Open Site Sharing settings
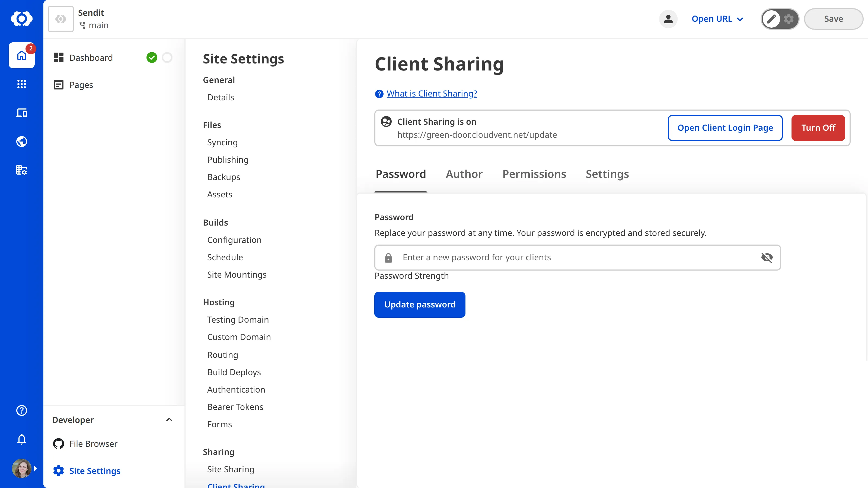The width and height of the screenshot is (868, 488). tap(231, 470)
